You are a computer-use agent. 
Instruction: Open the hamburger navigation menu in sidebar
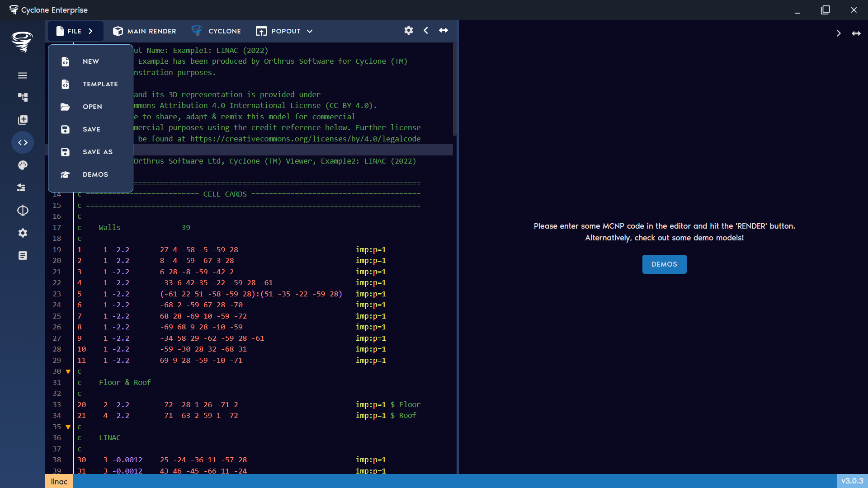tap(23, 75)
